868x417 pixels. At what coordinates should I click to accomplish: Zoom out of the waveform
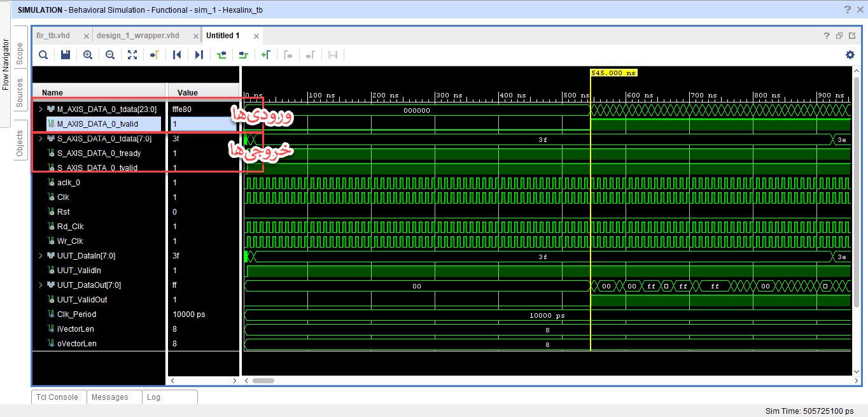(110, 55)
